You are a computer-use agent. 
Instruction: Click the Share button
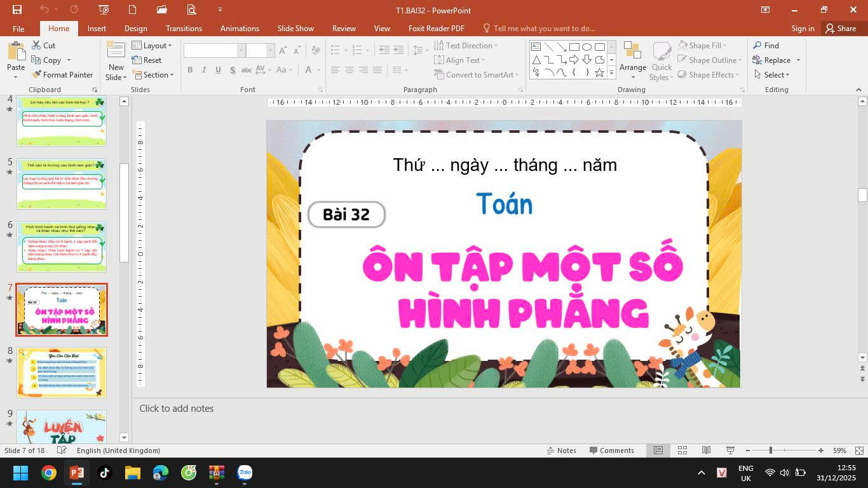click(x=840, y=29)
